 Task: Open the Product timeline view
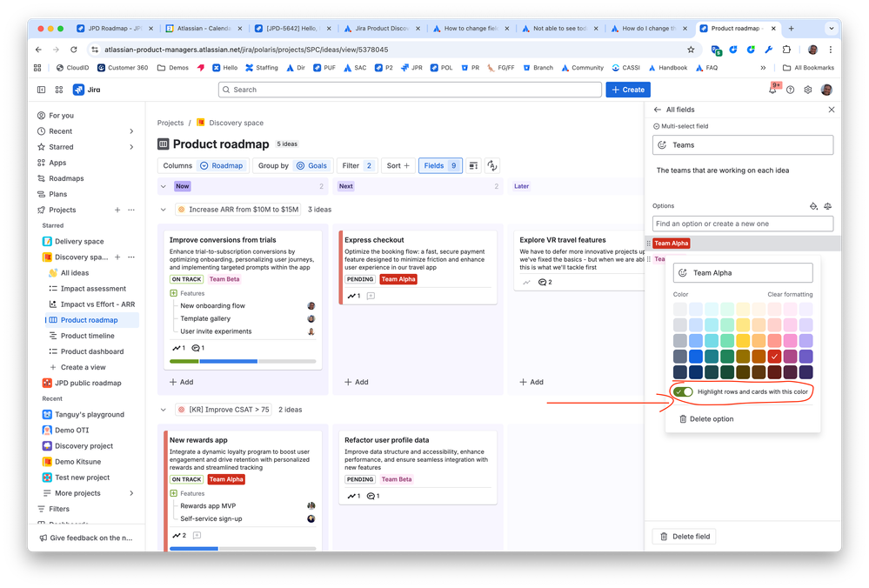88,336
